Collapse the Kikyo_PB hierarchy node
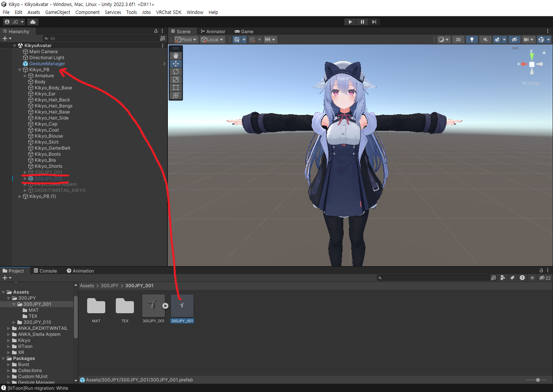The image size is (553, 392). click(20, 70)
